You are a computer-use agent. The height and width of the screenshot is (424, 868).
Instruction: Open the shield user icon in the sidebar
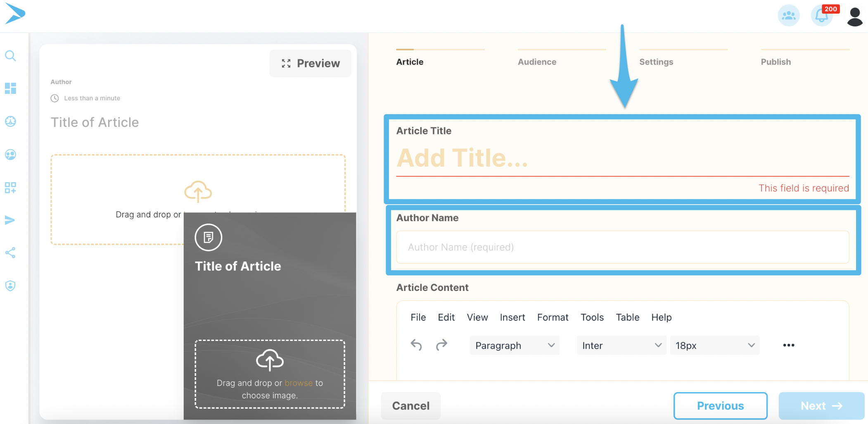coord(11,286)
